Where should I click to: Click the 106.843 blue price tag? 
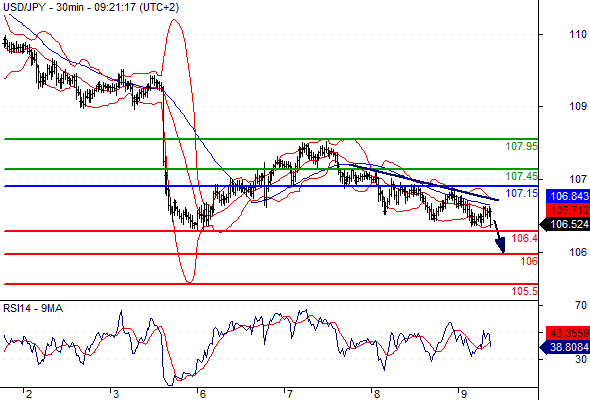coord(568,196)
